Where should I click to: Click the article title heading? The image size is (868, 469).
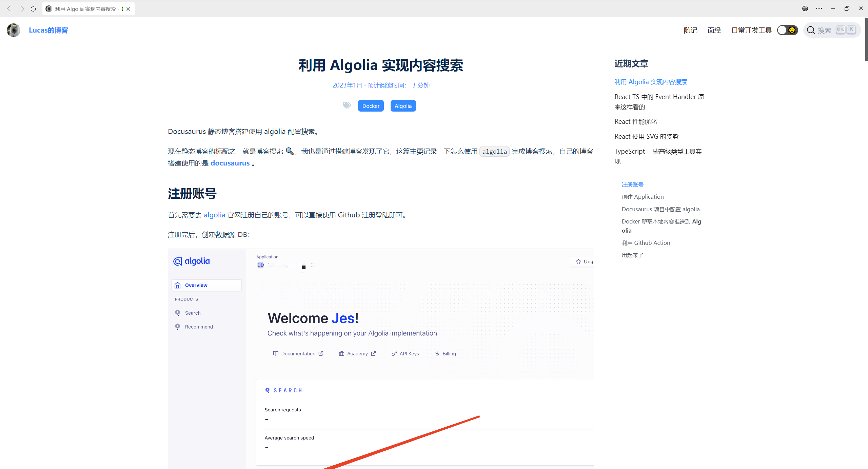click(381, 65)
